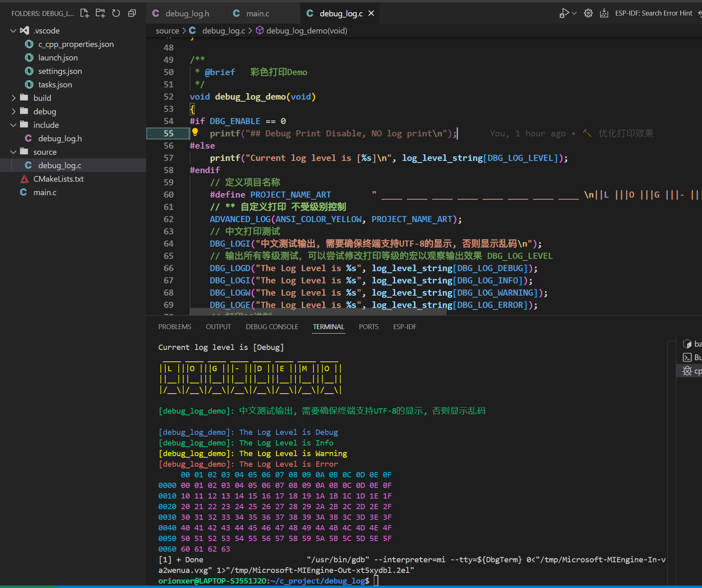
Task: Click the git blame annotation on line 55
Action: pyautogui.click(x=571, y=134)
